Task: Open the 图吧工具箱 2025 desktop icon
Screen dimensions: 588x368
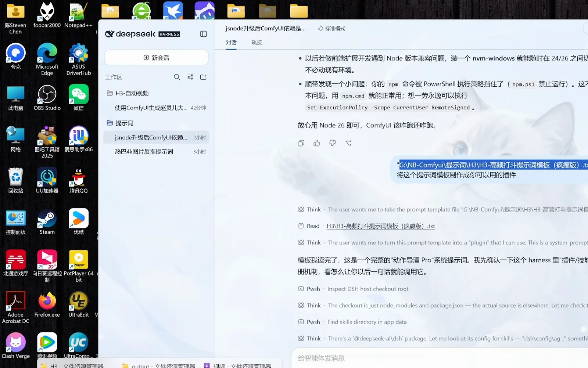Action: pyautogui.click(x=47, y=142)
